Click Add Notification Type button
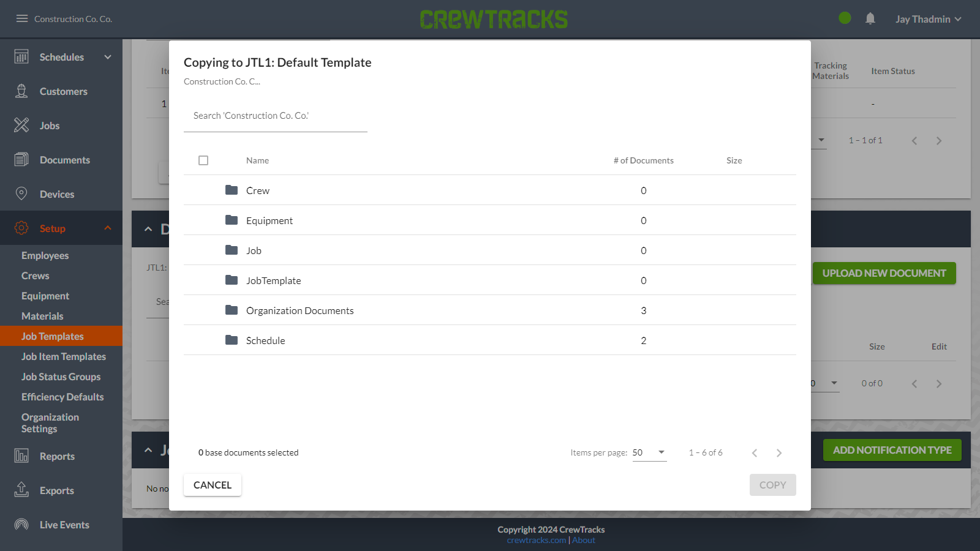980x551 pixels. coord(892,450)
